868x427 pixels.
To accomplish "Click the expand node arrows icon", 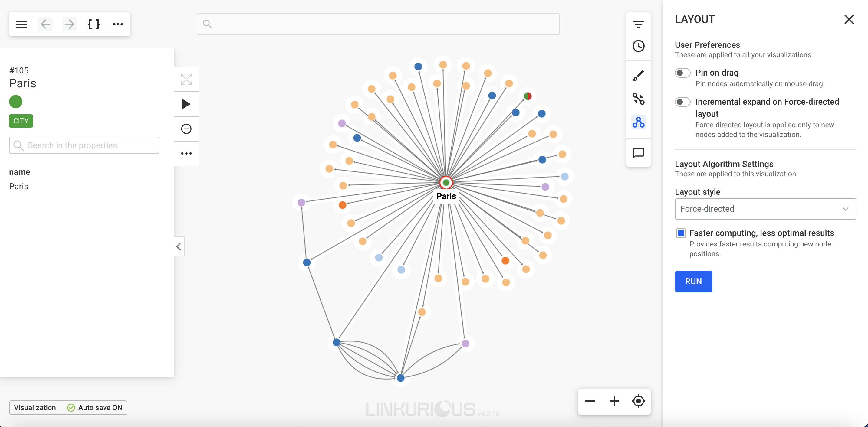I will [x=186, y=80].
